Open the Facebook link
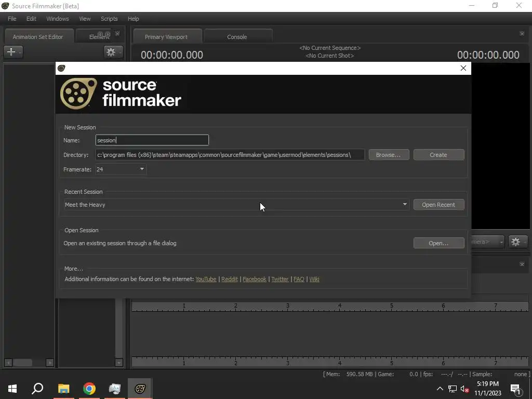 pos(255,279)
